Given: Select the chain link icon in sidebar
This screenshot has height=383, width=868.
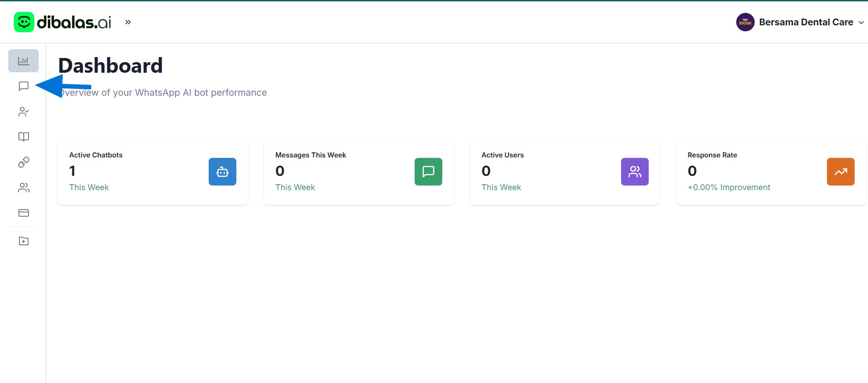Looking at the screenshot, I should click(23, 162).
